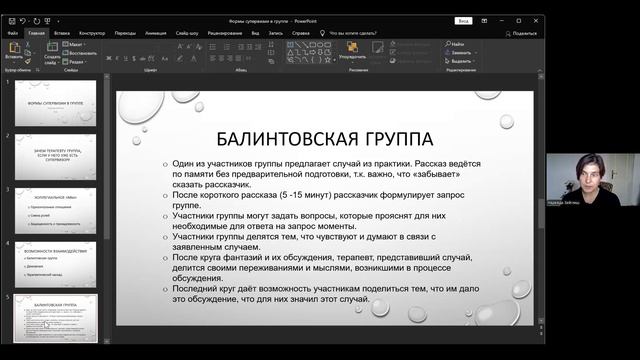The width and height of the screenshot is (640, 360).
Task: Open the clipboard group dialog launcher
Action: (x=38, y=70)
